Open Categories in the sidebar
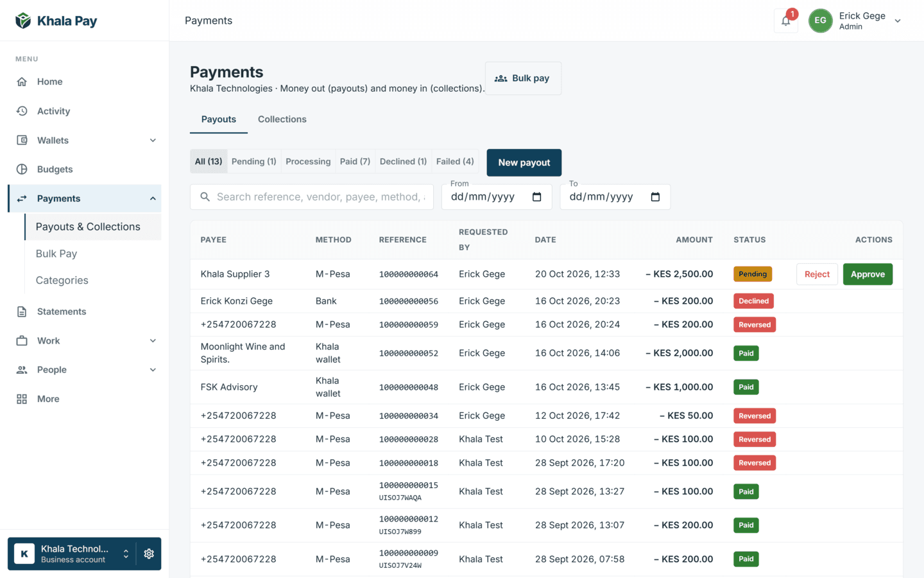Viewport: 924px width, 578px height. 62,280
